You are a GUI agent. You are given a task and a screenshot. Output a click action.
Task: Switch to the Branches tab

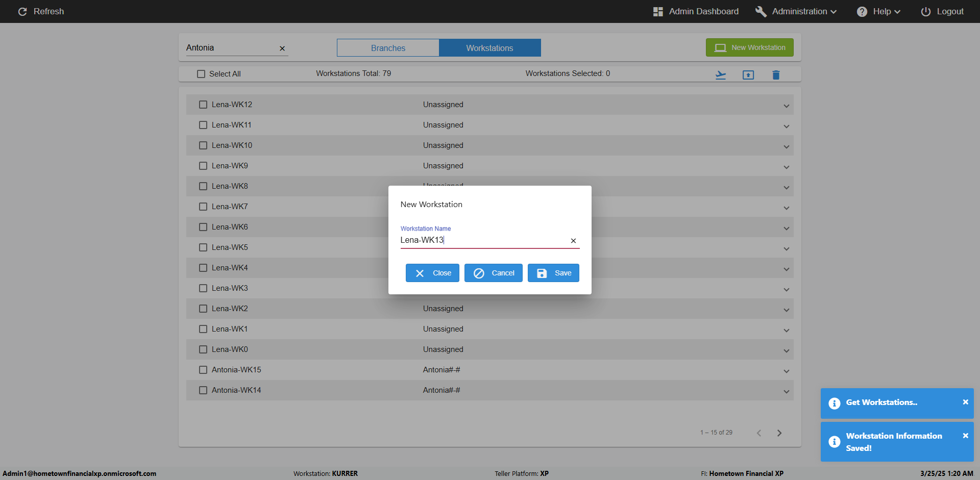[x=388, y=48]
